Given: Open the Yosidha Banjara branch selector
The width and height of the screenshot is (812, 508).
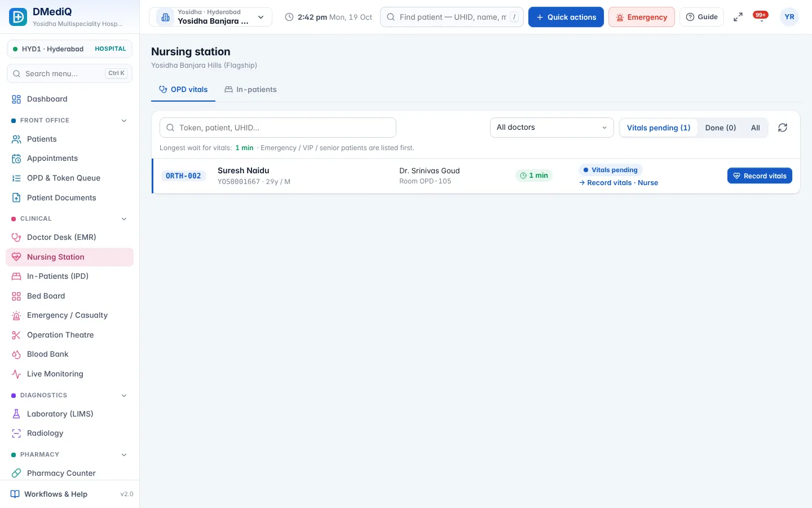Looking at the screenshot, I should pyautogui.click(x=210, y=17).
